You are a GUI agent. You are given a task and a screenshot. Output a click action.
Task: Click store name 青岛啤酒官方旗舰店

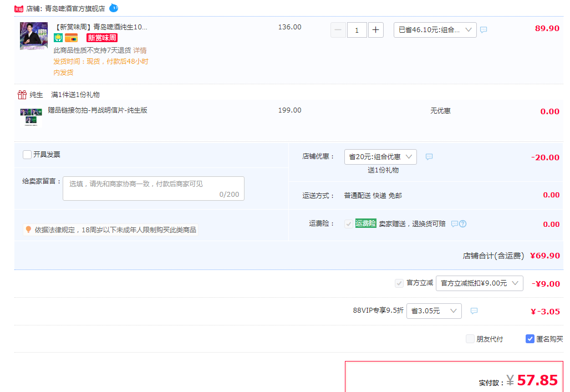click(x=75, y=9)
